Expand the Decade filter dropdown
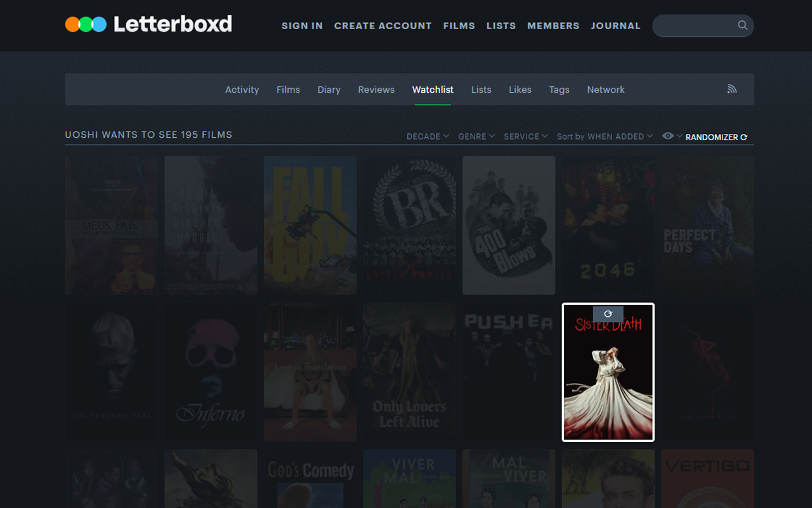The width and height of the screenshot is (812, 508). (x=428, y=137)
